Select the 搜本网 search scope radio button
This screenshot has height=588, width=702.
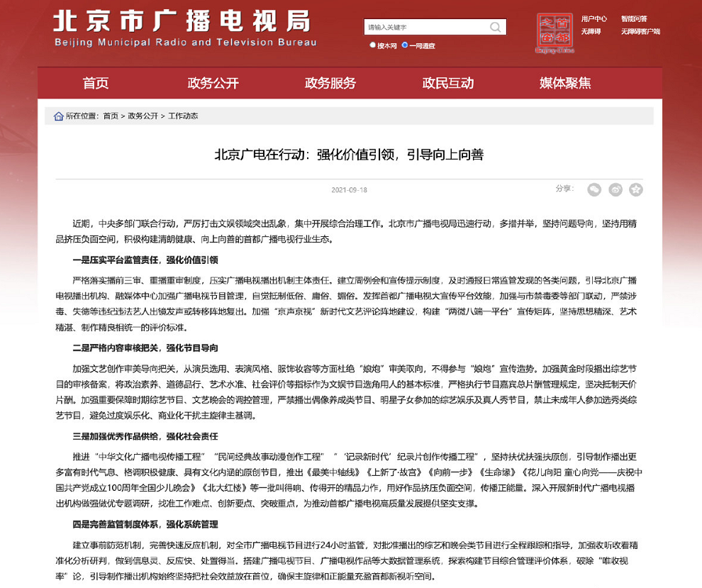tap(372, 45)
